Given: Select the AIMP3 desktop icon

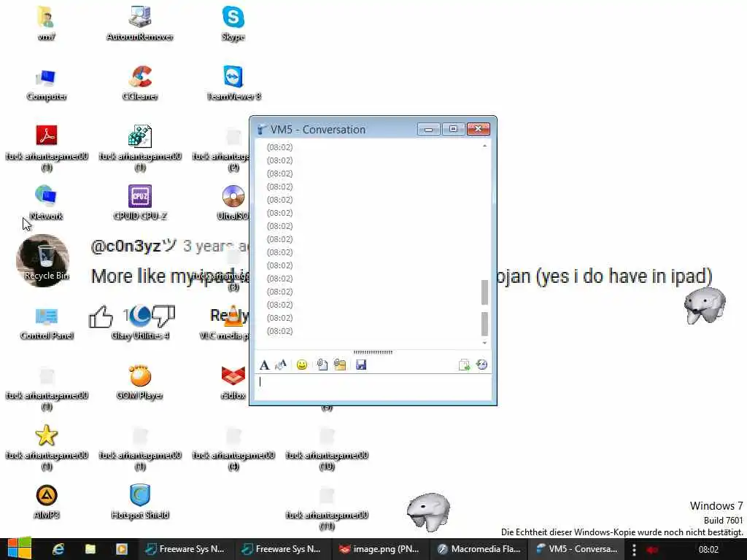Looking at the screenshot, I should click(46, 502).
